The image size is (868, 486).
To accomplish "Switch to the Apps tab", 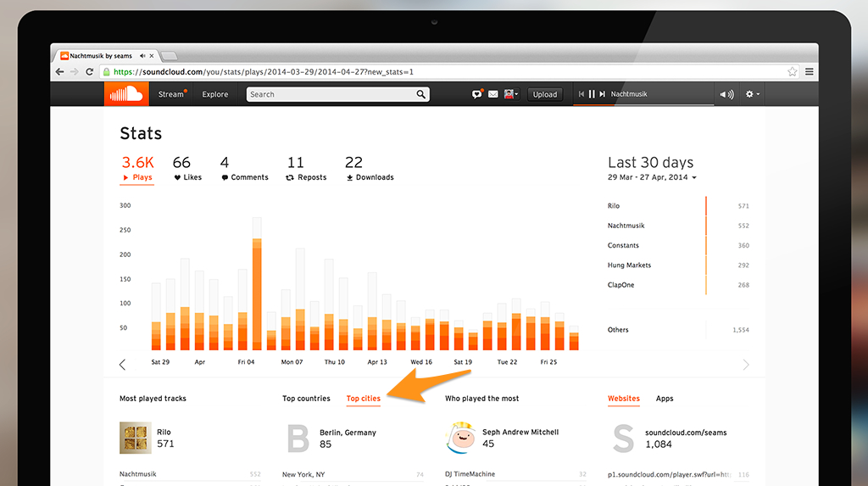I will tap(665, 399).
